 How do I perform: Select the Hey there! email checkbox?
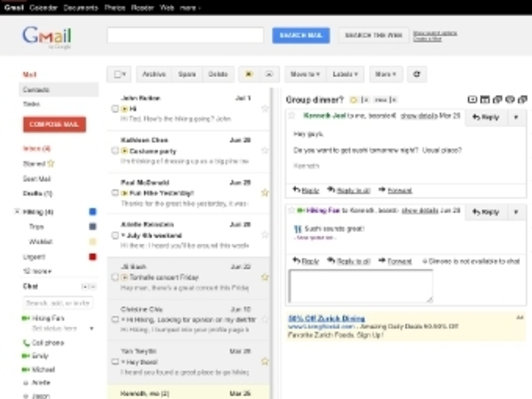(115, 362)
